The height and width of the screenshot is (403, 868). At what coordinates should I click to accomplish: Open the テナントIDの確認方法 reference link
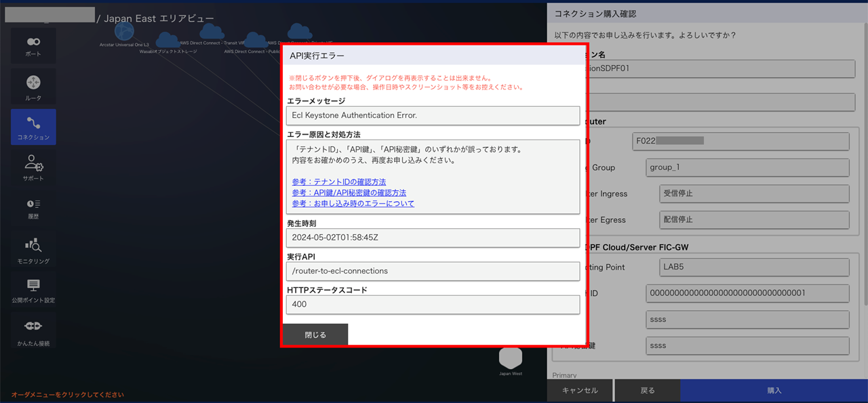[338, 182]
